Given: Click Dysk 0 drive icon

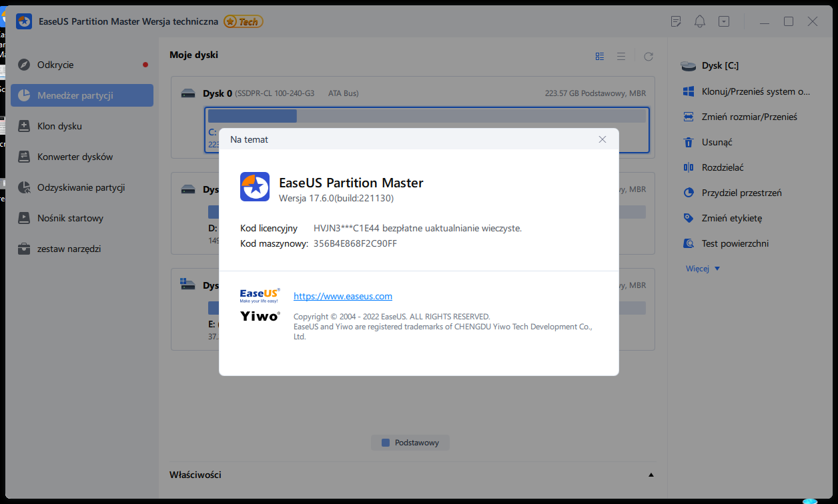Looking at the screenshot, I should point(189,93).
